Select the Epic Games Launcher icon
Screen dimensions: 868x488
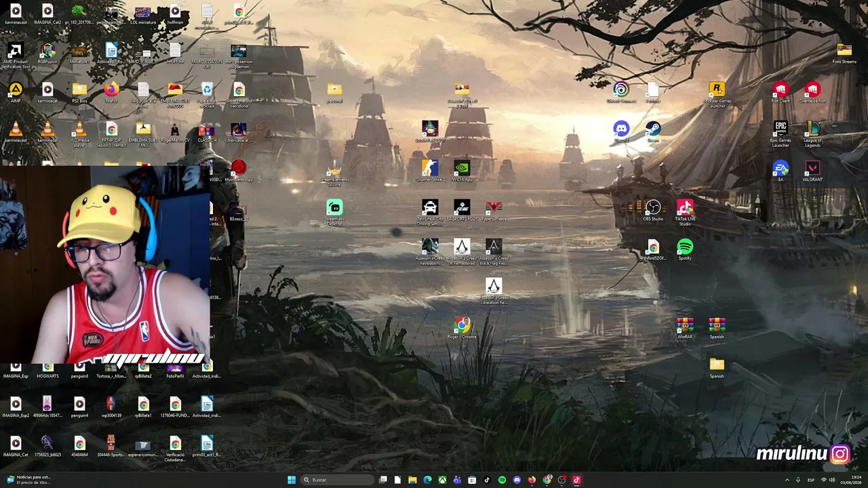click(781, 134)
